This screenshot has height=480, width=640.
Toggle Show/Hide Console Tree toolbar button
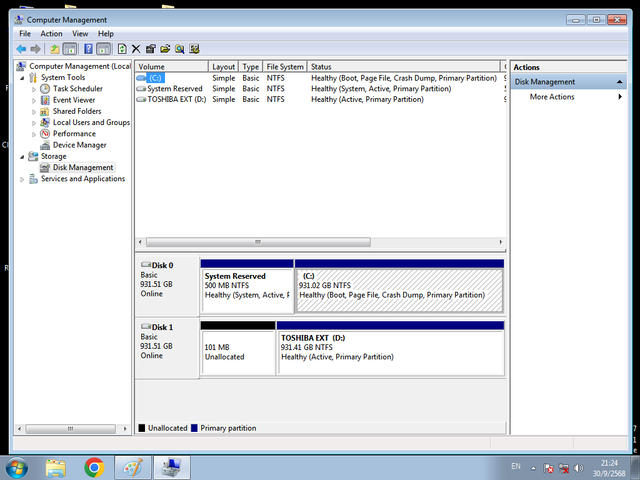[x=70, y=49]
